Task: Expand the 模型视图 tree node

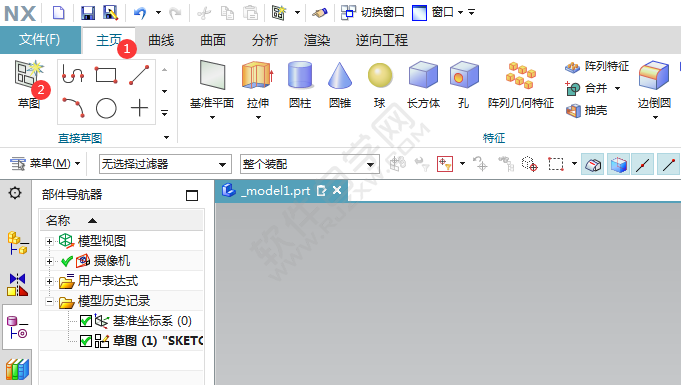Action: 50,241
